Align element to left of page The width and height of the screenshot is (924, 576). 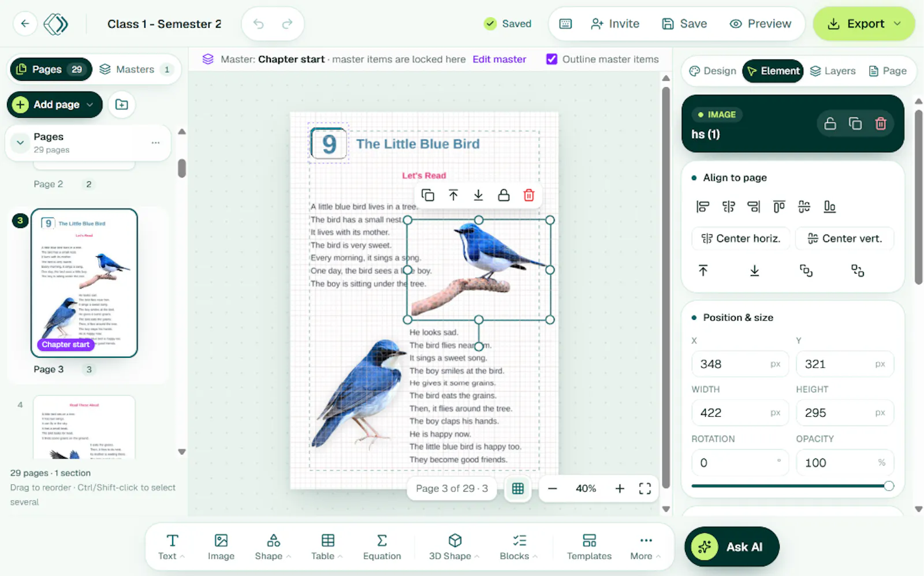pyautogui.click(x=703, y=207)
